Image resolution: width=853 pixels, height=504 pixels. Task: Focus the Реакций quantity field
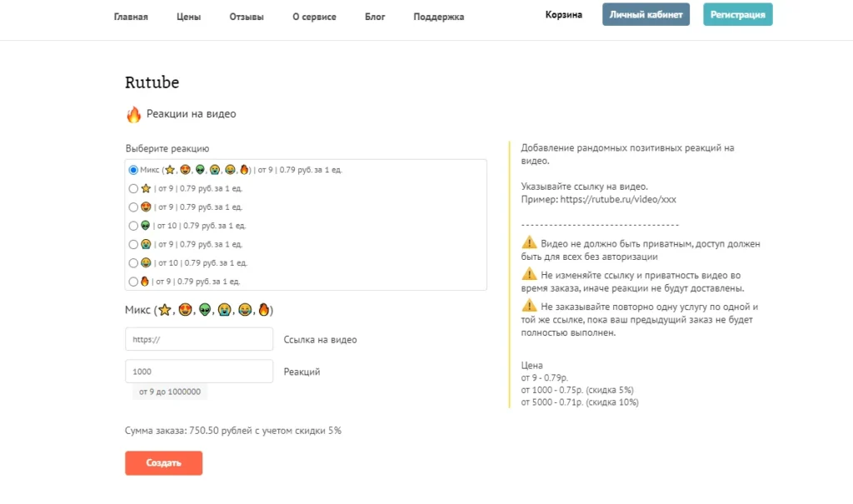point(199,372)
